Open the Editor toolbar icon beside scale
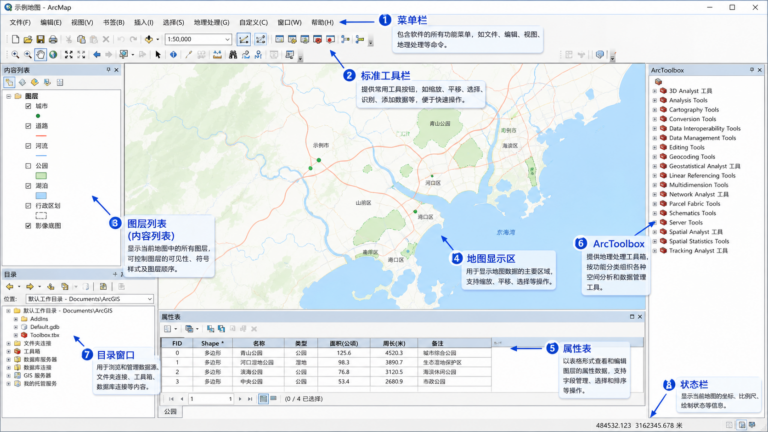 click(x=243, y=39)
